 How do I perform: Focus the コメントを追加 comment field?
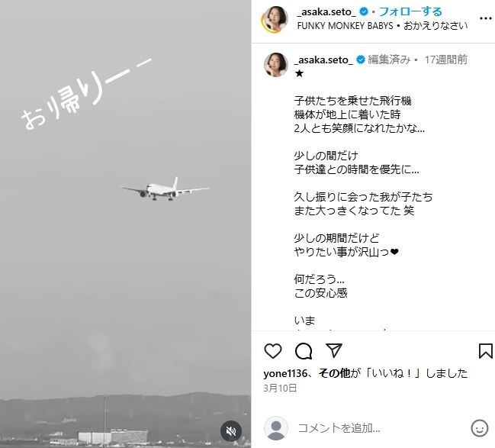381,428
